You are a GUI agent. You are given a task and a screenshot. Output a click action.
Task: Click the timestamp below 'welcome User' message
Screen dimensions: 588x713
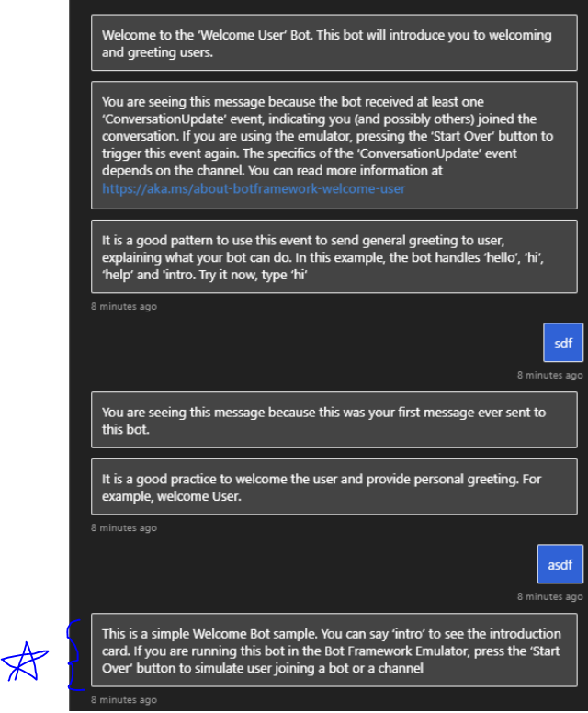pyautogui.click(x=124, y=528)
